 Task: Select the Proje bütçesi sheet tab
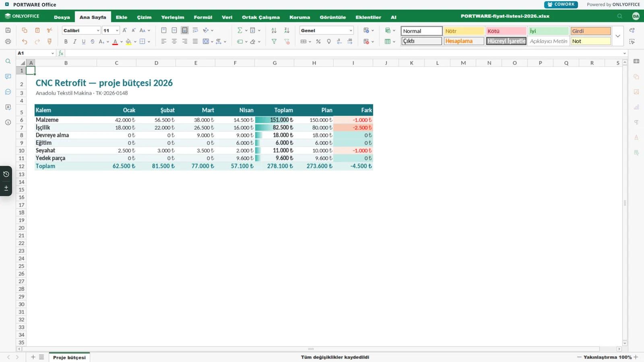(x=69, y=357)
